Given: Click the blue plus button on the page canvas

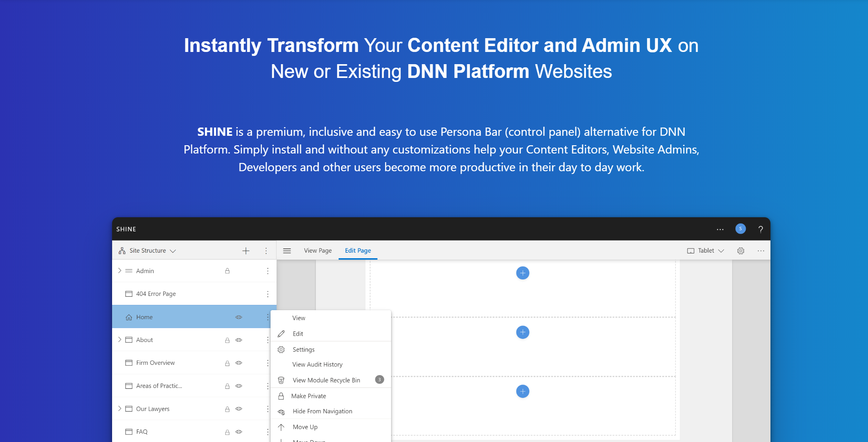Looking at the screenshot, I should point(522,272).
